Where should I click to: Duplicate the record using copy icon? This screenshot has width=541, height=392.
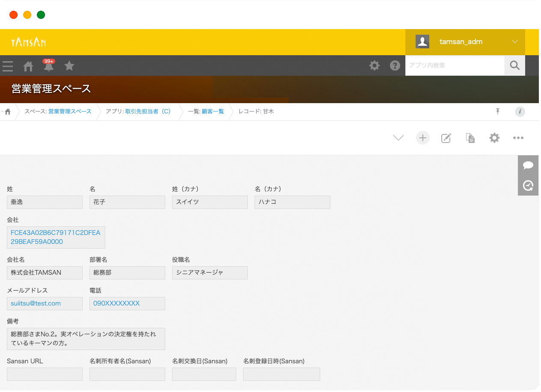click(470, 138)
